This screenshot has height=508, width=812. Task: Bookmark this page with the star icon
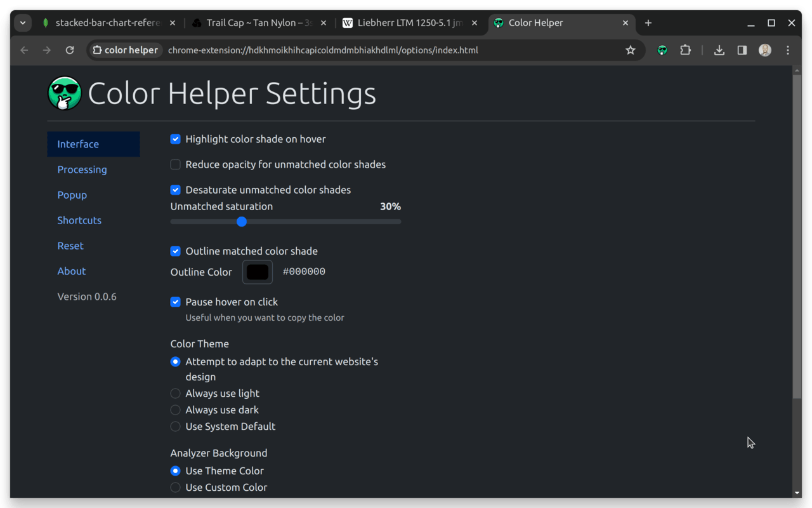631,50
